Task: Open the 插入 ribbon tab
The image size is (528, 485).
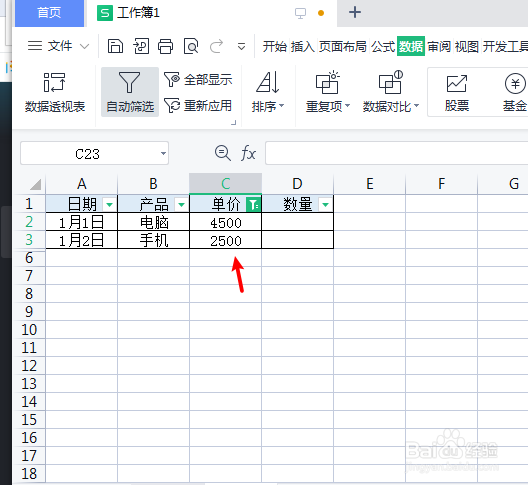Action: [x=303, y=46]
